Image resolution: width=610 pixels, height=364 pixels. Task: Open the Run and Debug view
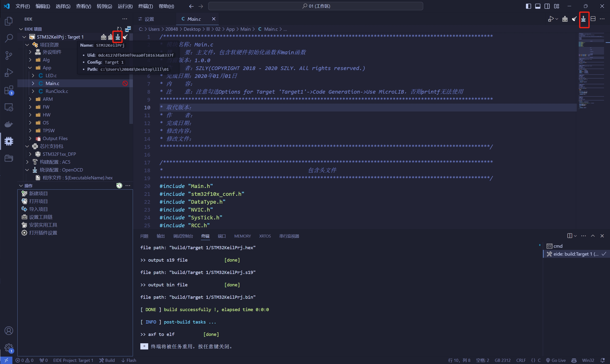click(x=9, y=73)
